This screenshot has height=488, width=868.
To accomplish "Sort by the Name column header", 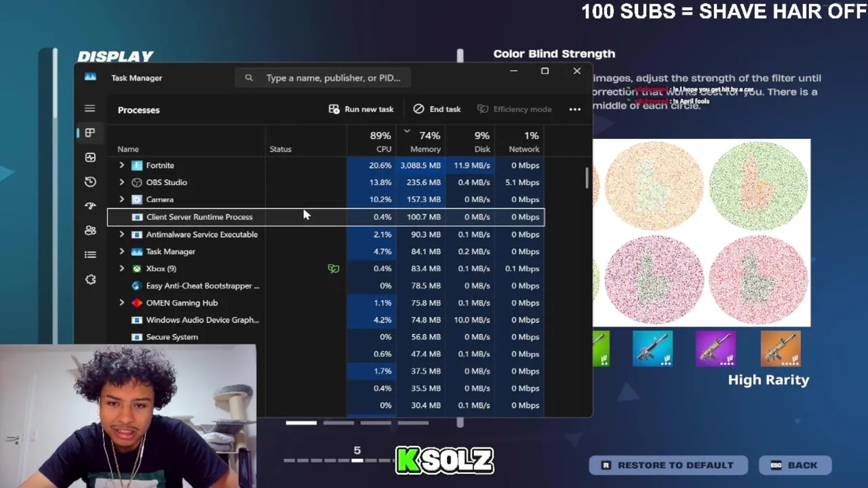I will (x=186, y=142).
